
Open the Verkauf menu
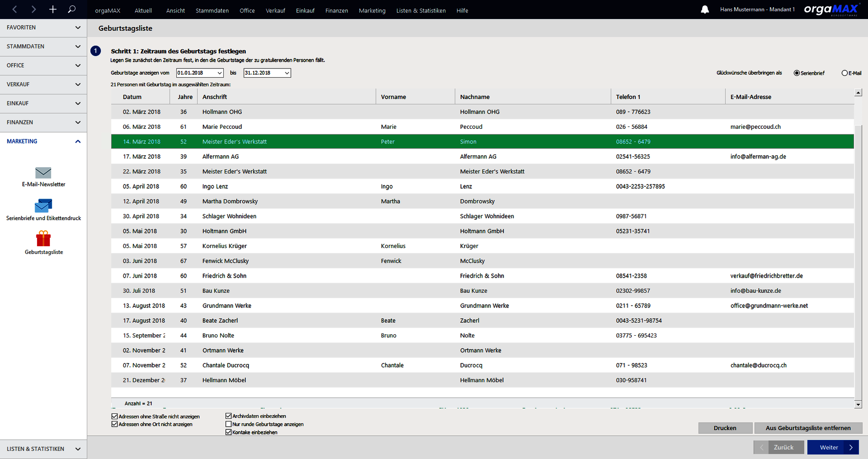pyautogui.click(x=275, y=11)
